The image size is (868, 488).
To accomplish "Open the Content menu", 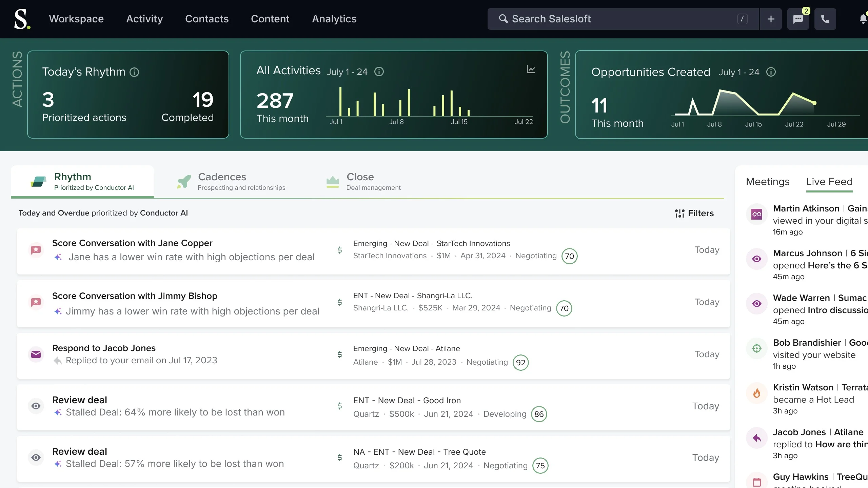I will point(270,19).
